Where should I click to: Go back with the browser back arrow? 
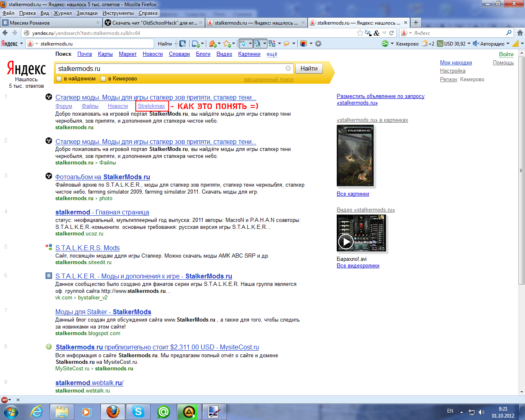point(5,33)
